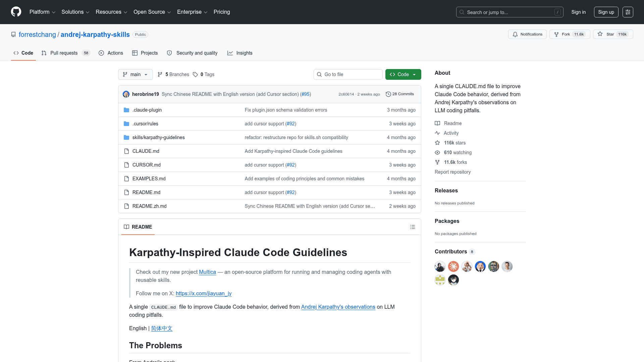Click Report repository

coord(452,172)
